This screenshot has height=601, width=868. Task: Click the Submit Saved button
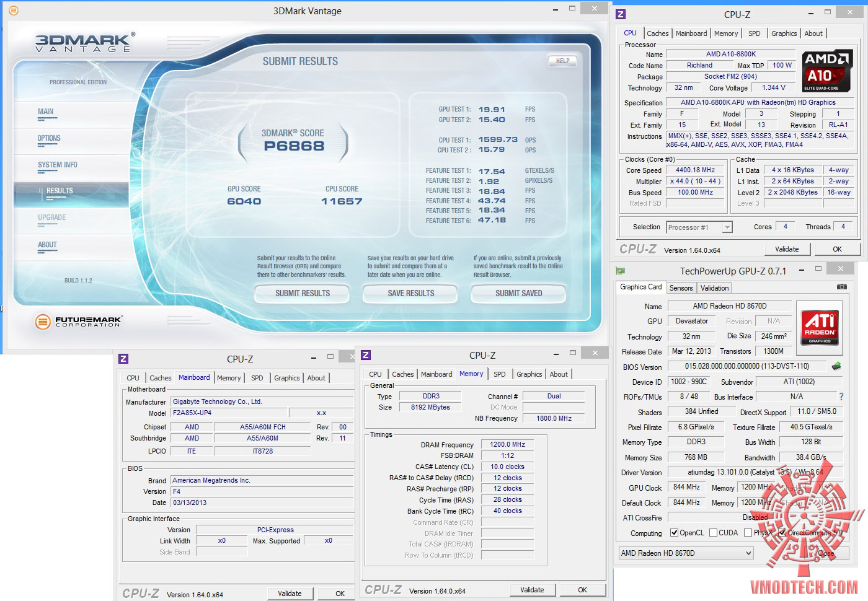[519, 294]
